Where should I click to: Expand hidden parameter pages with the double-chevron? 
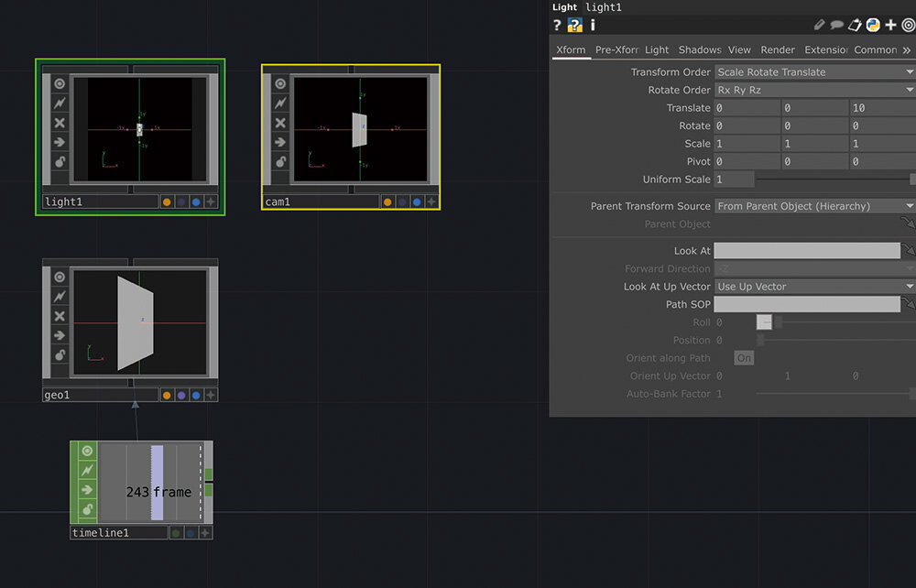908,49
